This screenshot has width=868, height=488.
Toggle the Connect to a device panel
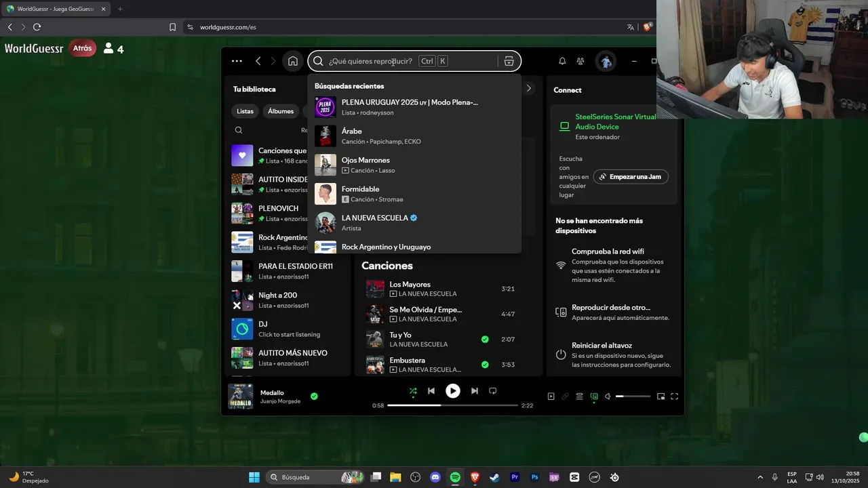pos(594,396)
